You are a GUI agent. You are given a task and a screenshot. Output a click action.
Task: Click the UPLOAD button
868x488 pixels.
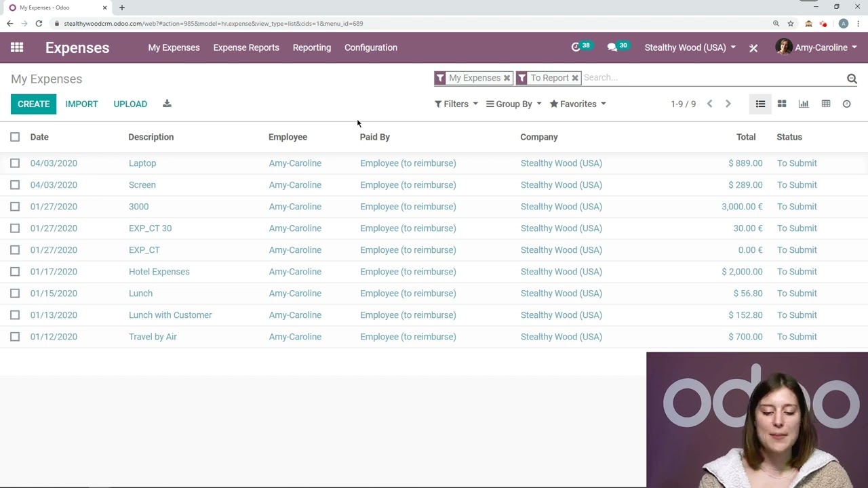130,104
